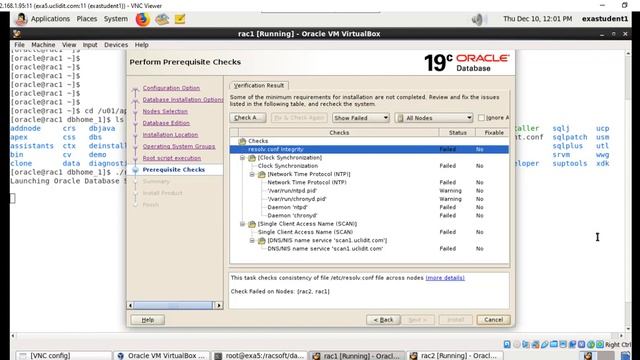Click the Status column header
Screen dimensions: 640x360
457,133
